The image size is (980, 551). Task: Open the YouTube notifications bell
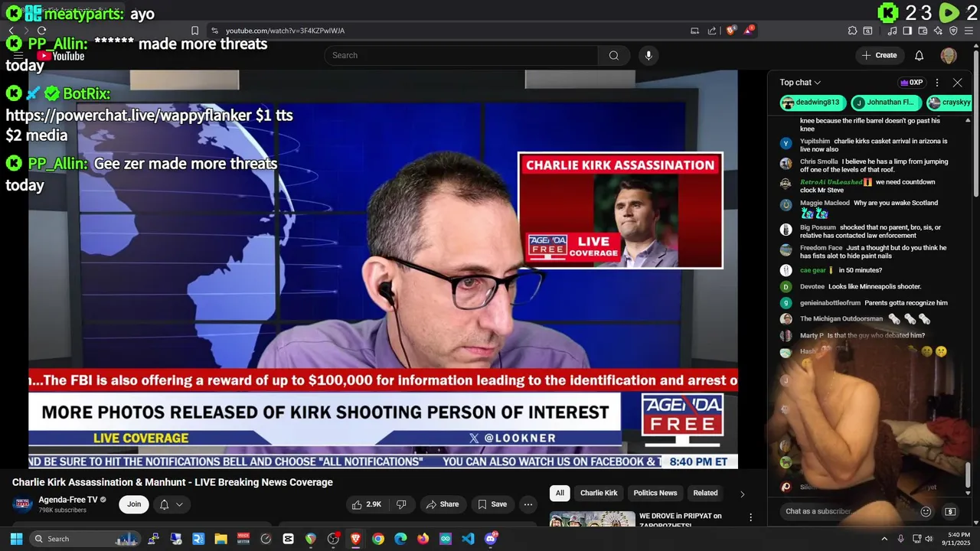coord(919,55)
